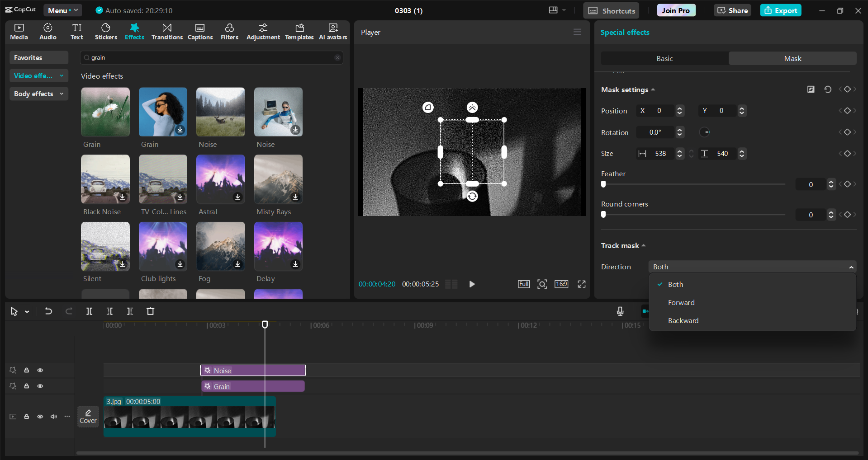Collapse the Mask settings section
Viewport: 868px width, 460px height.
coord(653,89)
